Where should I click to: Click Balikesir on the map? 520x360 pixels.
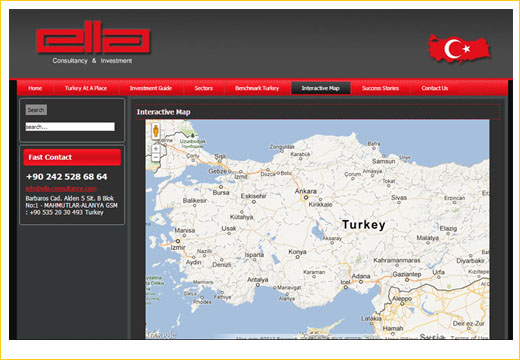tap(195, 201)
